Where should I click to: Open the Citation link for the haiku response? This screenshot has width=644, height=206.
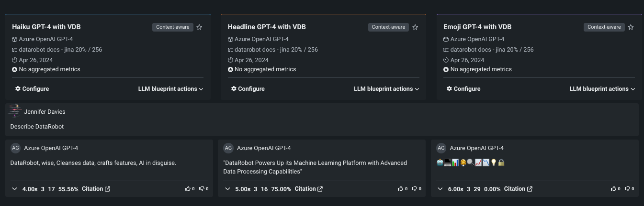pyautogui.click(x=96, y=189)
